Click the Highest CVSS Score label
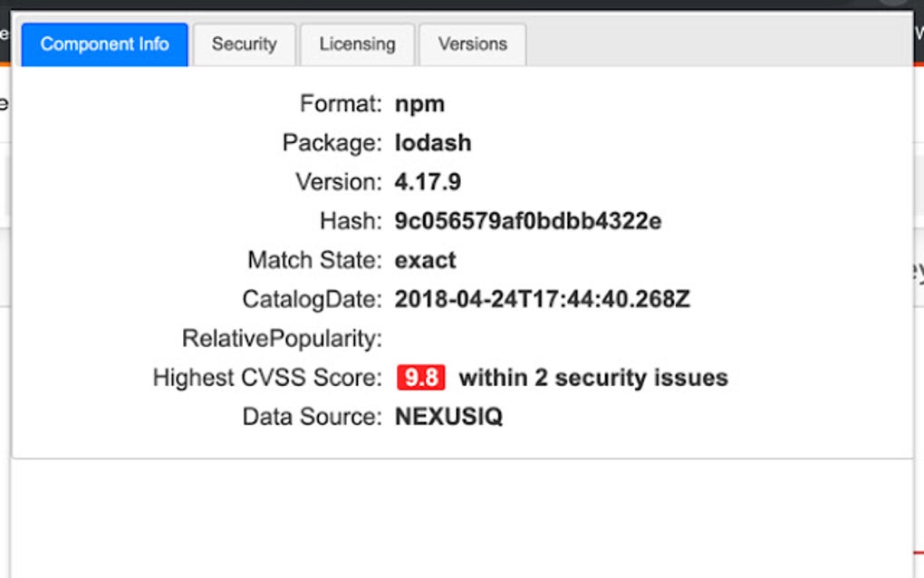 coord(266,377)
